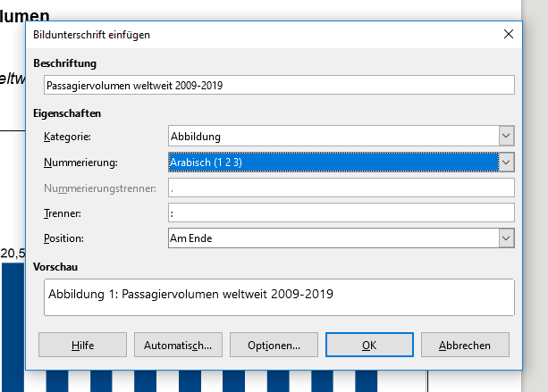The height and width of the screenshot is (392, 548).
Task: Click the Position field showing Am Ende
Action: pyautogui.click(x=333, y=238)
